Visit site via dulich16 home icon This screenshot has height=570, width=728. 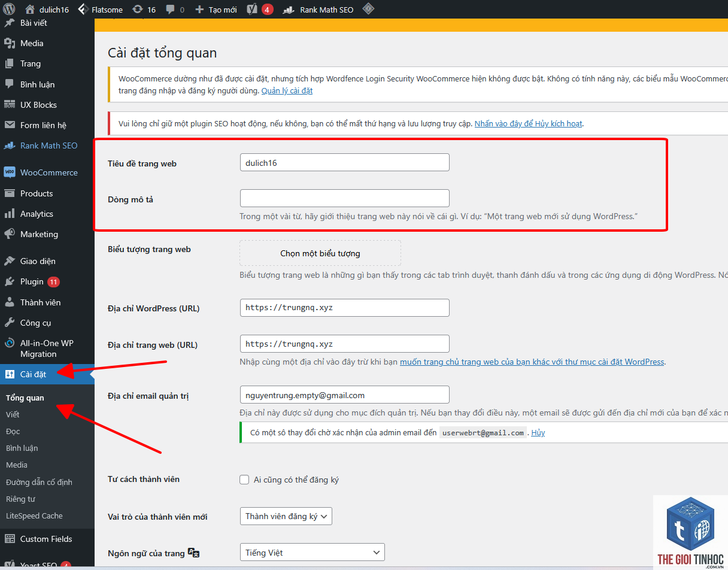(x=30, y=10)
